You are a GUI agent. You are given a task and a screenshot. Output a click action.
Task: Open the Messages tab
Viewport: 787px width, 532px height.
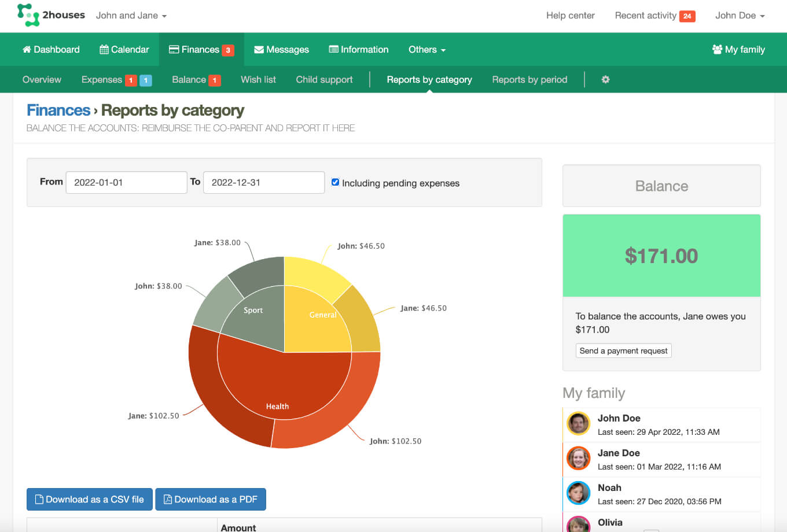(x=281, y=50)
